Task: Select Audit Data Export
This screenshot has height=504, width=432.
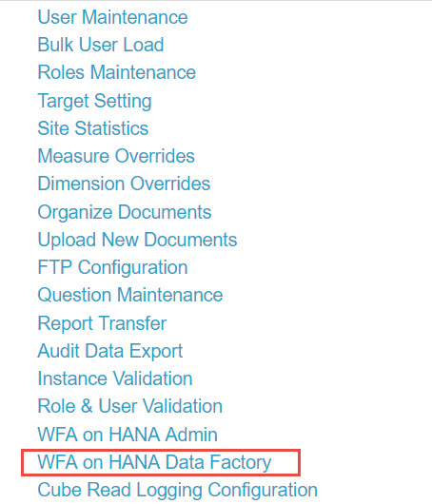Action: pos(110,351)
